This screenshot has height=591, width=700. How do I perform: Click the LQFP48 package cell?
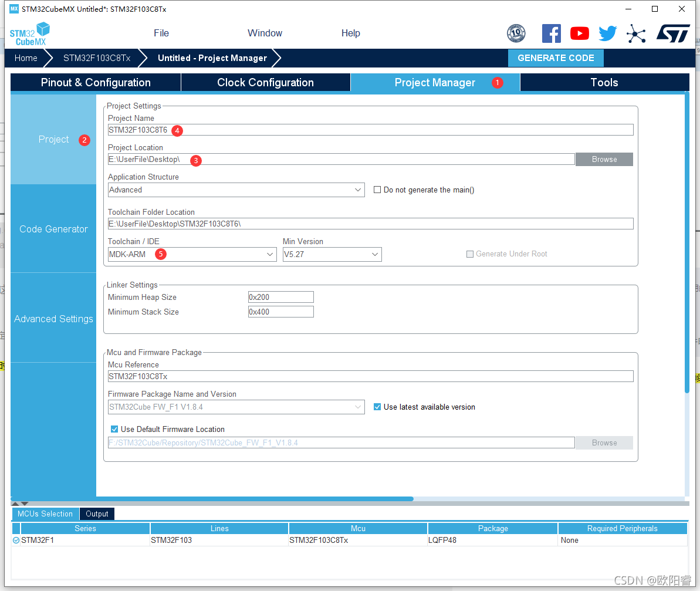pos(493,540)
